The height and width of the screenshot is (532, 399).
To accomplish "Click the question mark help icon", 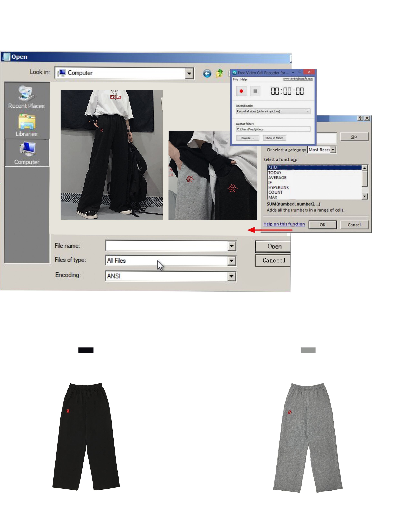I will click(x=360, y=118).
